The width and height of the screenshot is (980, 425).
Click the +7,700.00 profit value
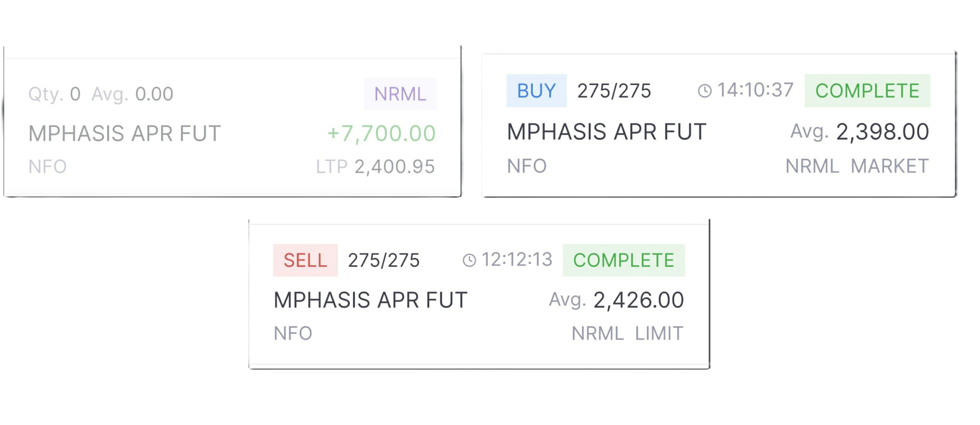[x=381, y=133]
